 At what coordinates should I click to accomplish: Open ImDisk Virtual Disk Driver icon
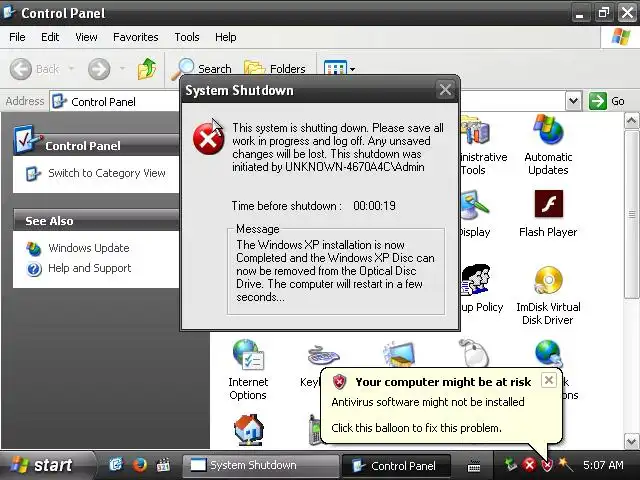pos(548,295)
